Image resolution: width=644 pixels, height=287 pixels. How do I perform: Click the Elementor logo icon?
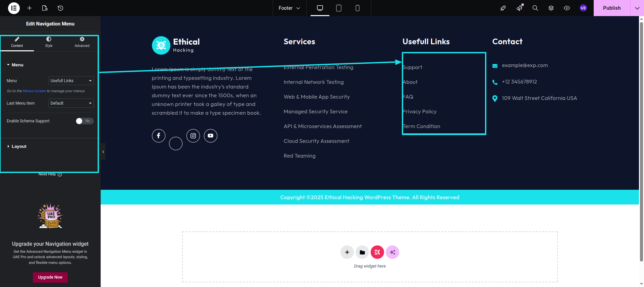coord(14,8)
